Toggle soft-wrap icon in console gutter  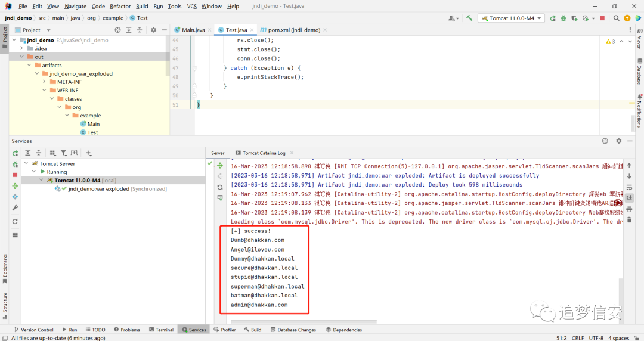coord(629,187)
